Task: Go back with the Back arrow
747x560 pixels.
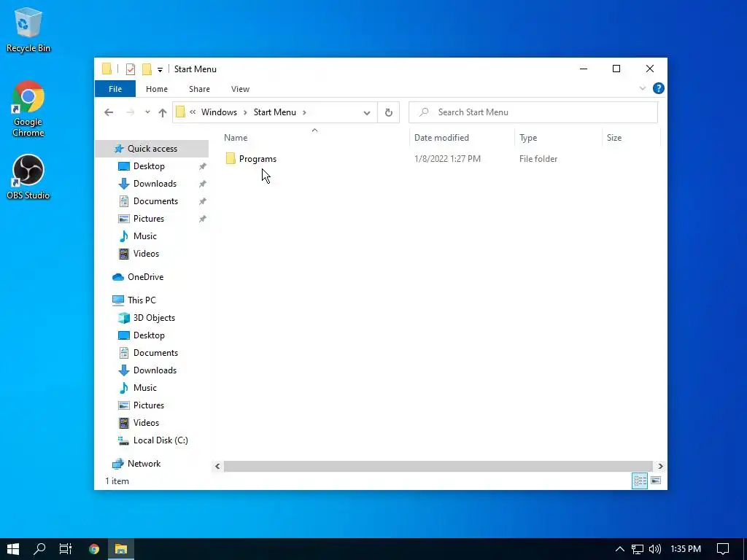Action: 109,112
